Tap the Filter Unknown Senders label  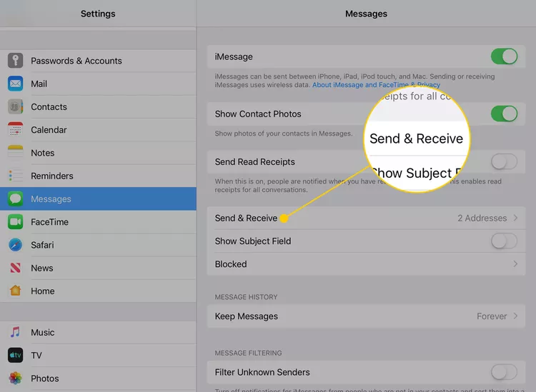click(262, 372)
